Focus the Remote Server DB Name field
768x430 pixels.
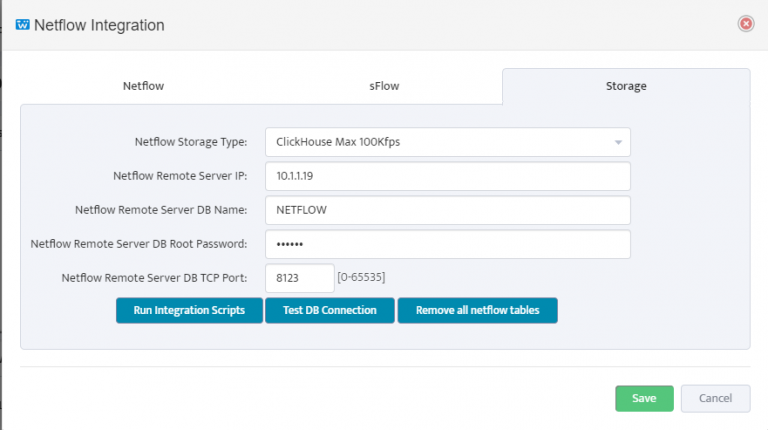[447, 210]
